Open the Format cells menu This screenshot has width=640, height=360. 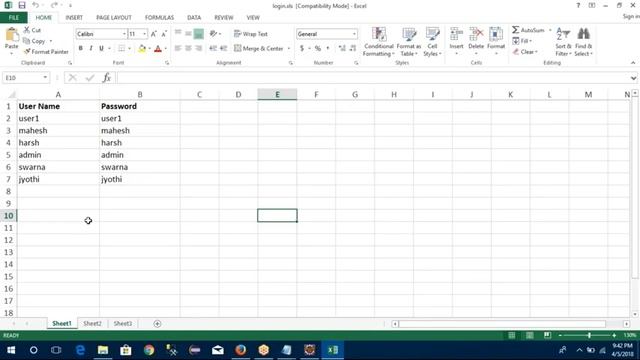496,42
